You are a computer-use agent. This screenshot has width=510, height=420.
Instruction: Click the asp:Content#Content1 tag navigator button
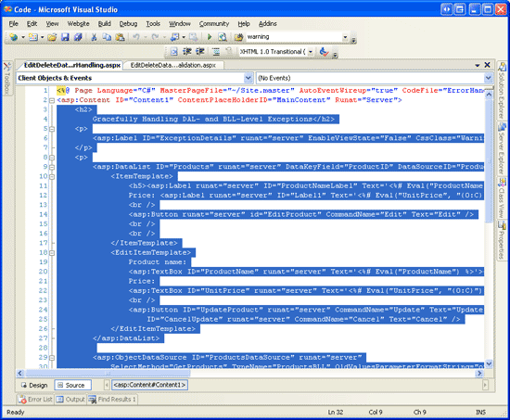click(149, 385)
